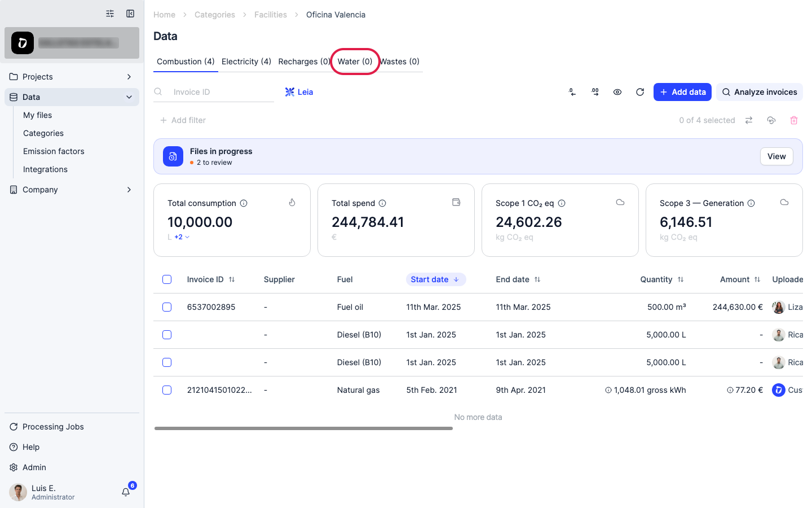Open the notifications bell

click(126, 492)
